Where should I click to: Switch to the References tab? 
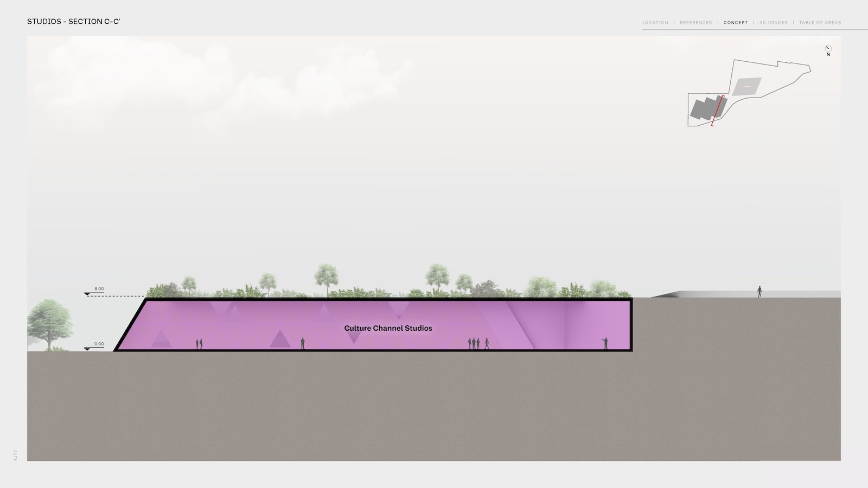pyautogui.click(x=695, y=23)
